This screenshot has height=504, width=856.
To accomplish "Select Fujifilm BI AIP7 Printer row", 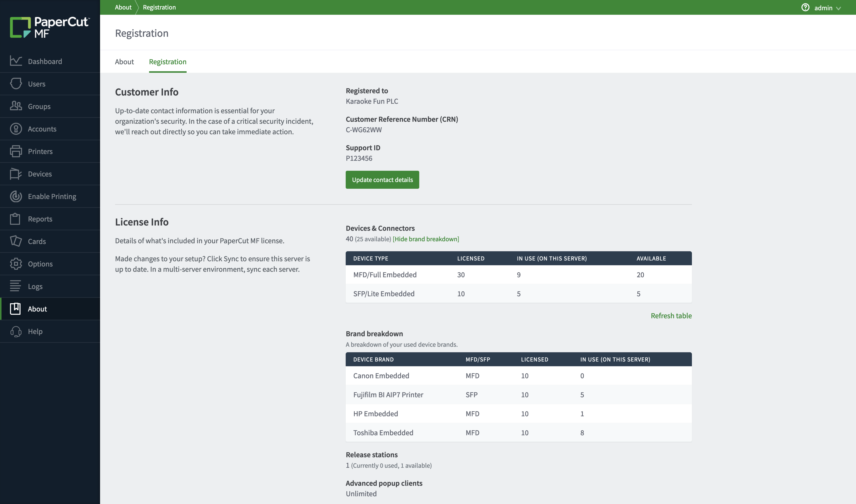I will (519, 395).
